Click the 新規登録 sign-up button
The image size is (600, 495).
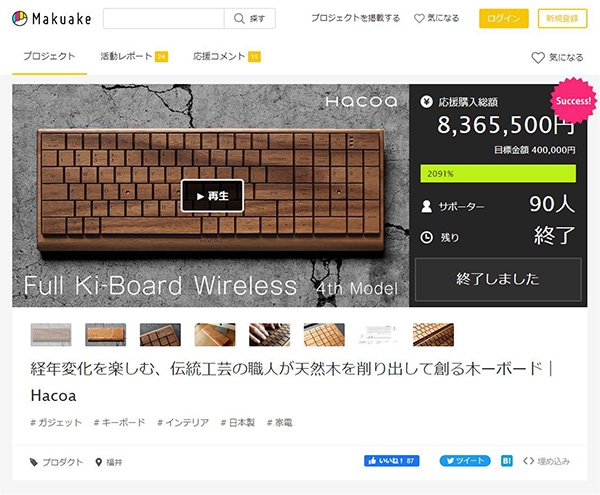pyautogui.click(x=562, y=18)
